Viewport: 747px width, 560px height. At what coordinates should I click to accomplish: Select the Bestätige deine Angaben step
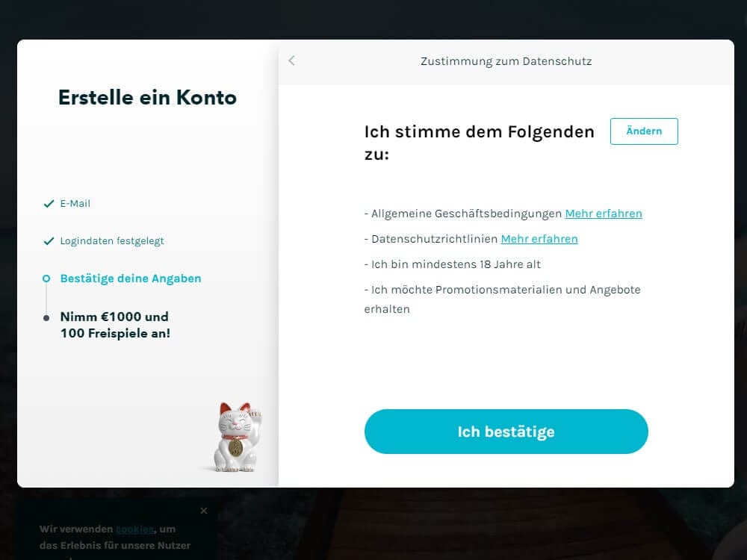pyautogui.click(x=131, y=278)
